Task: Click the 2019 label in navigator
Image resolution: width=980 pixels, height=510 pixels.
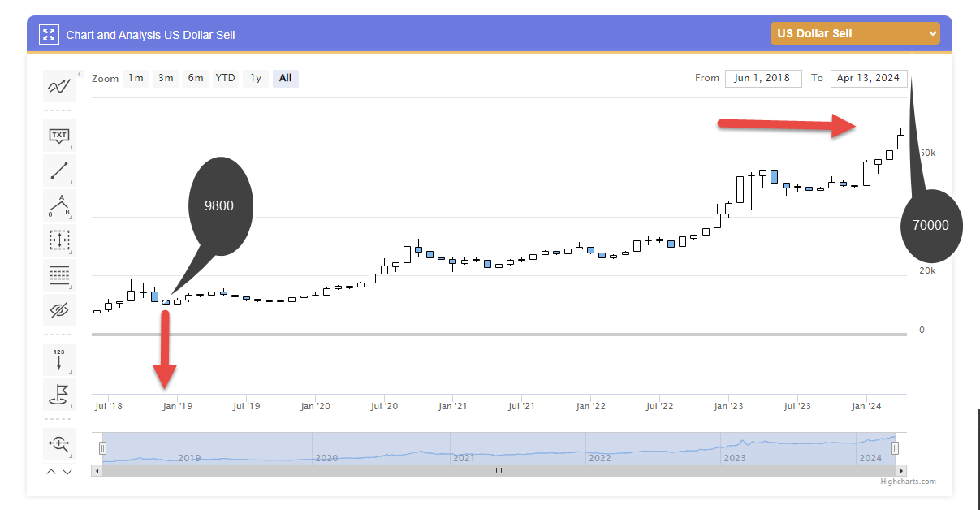Action: (x=189, y=458)
